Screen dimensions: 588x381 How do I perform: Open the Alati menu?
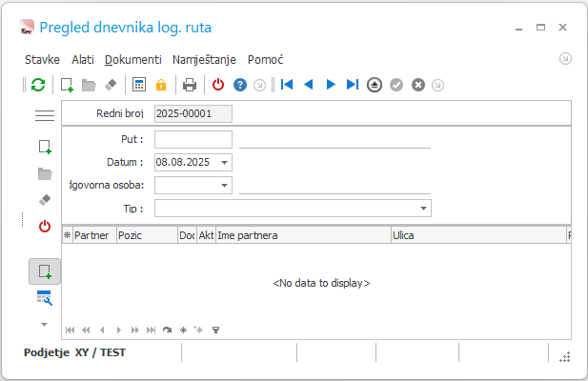83,60
